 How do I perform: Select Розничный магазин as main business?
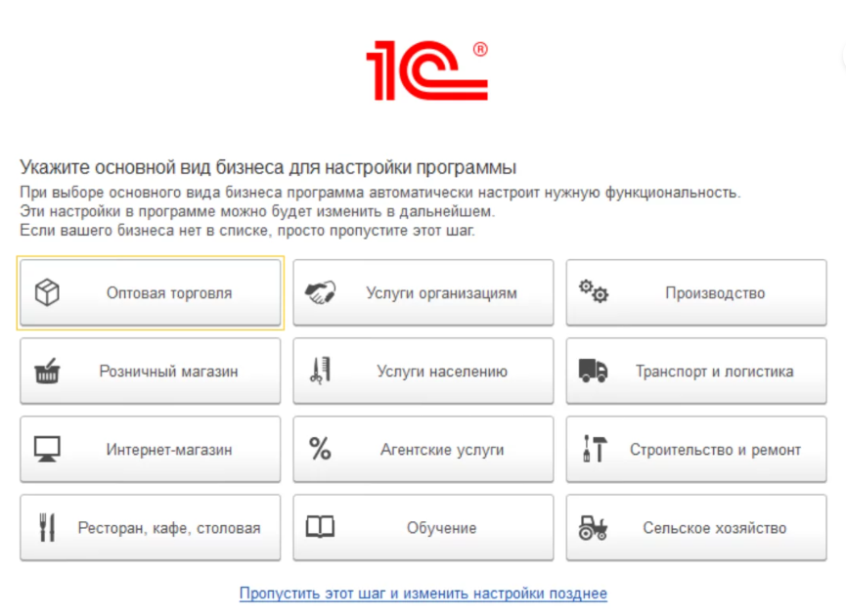(x=149, y=370)
